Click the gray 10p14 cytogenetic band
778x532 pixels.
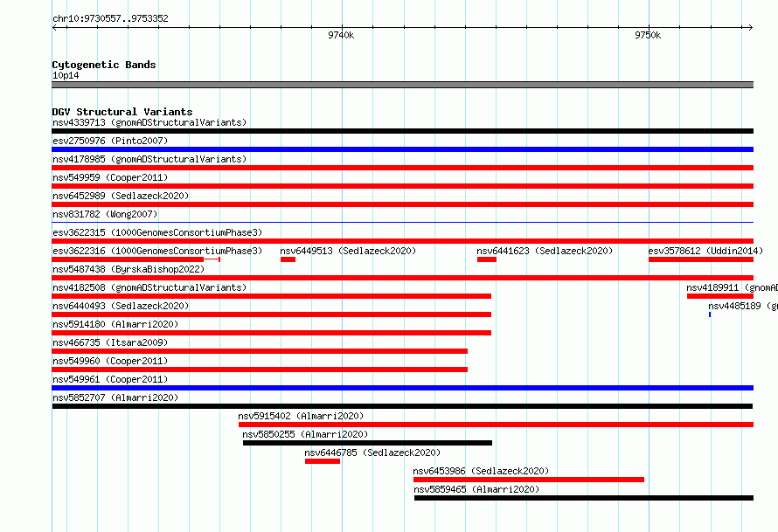click(x=402, y=85)
